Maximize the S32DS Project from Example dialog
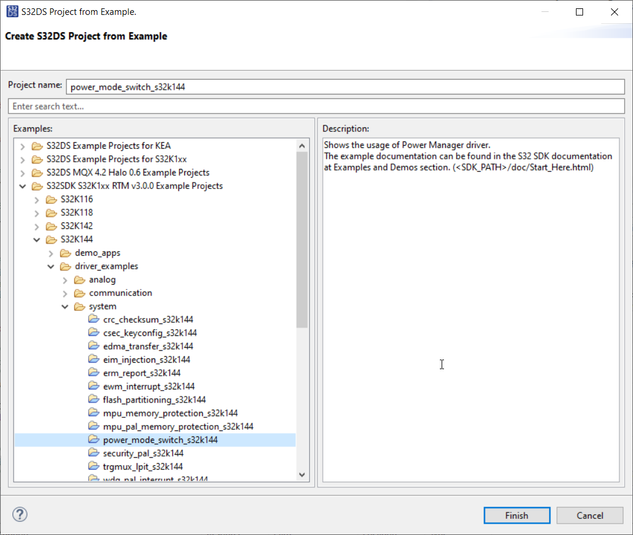The width and height of the screenshot is (633, 535). 579,12
